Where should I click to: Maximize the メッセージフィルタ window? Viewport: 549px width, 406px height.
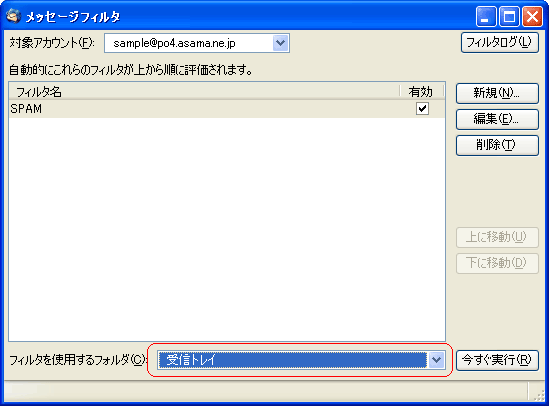509,16
